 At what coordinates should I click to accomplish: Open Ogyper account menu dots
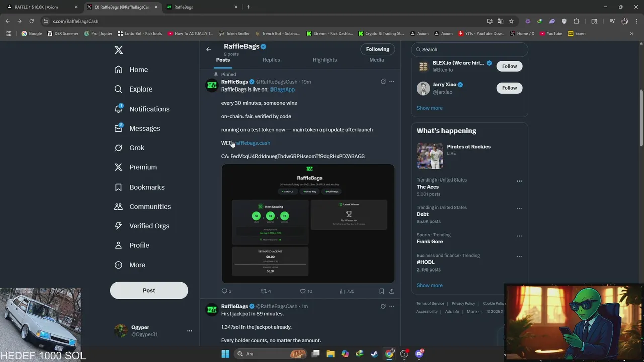pos(190,331)
